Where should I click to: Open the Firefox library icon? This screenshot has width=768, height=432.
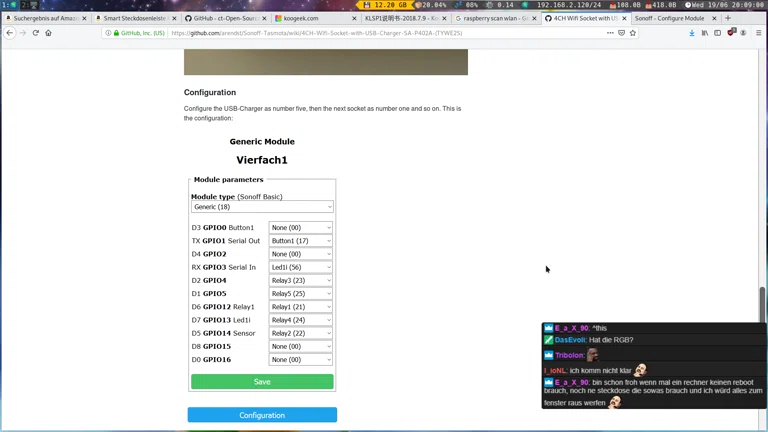tap(704, 33)
